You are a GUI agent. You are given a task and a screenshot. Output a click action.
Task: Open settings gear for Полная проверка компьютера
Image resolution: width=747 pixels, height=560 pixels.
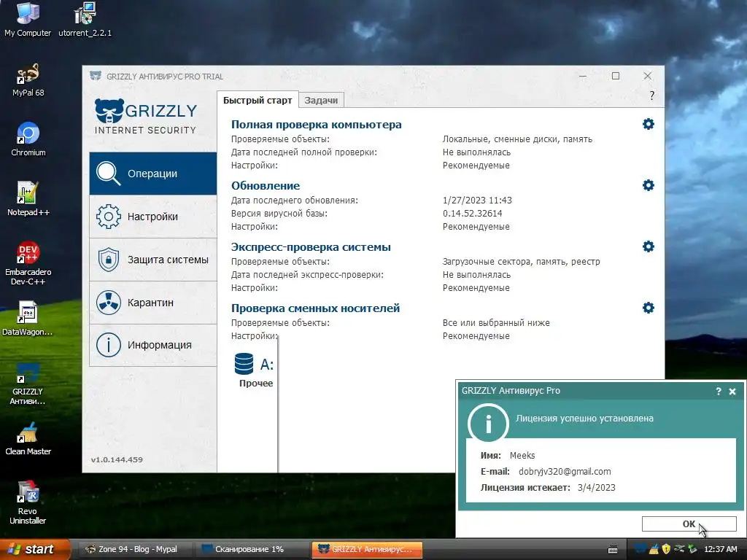click(648, 124)
